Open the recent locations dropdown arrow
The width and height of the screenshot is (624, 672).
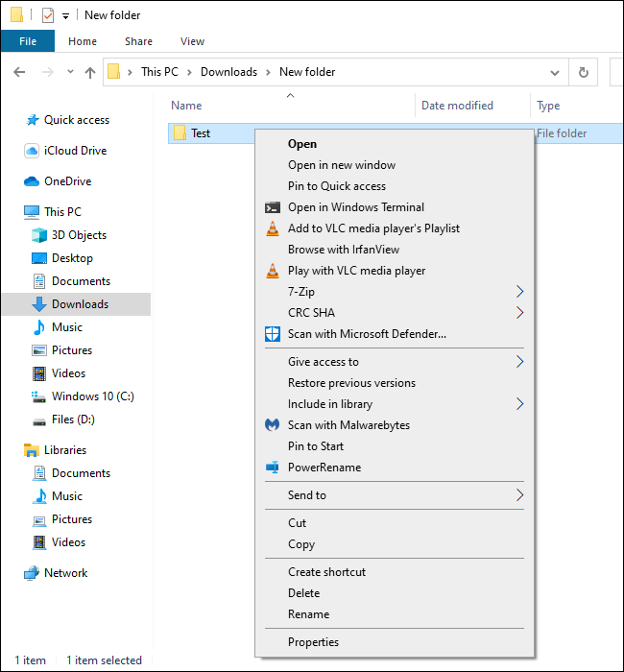pyautogui.click(x=70, y=72)
